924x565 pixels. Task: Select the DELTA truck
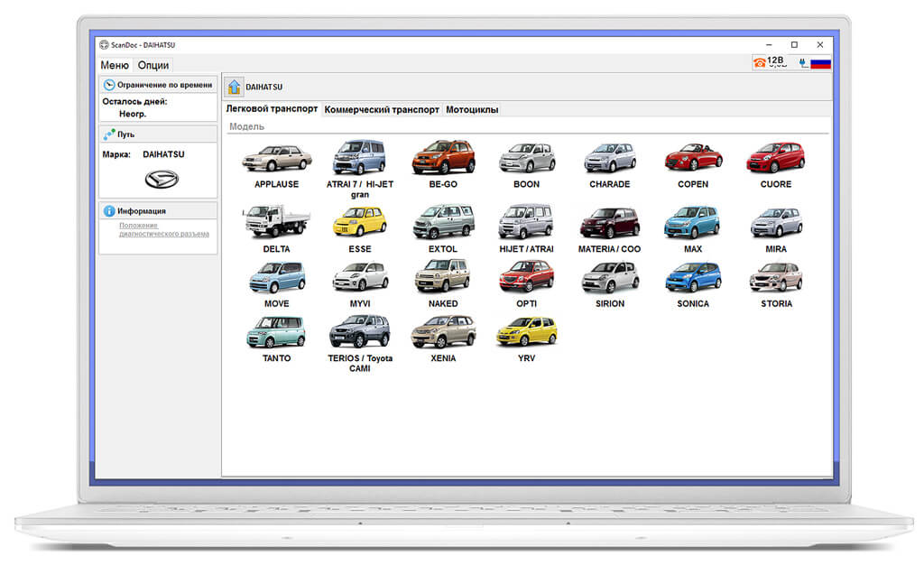pyautogui.click(x=276, y=221)
